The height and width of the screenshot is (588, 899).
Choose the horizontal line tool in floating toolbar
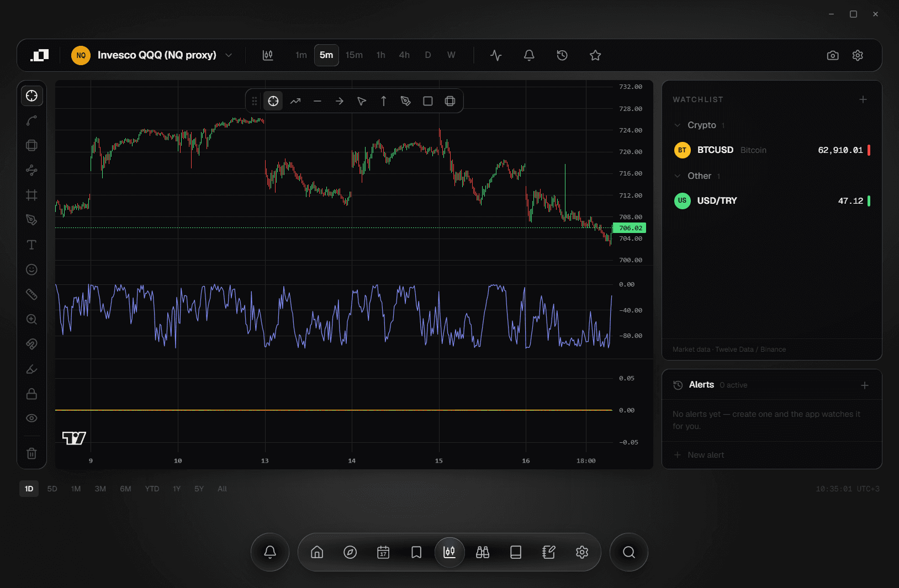tap(318, 101)
